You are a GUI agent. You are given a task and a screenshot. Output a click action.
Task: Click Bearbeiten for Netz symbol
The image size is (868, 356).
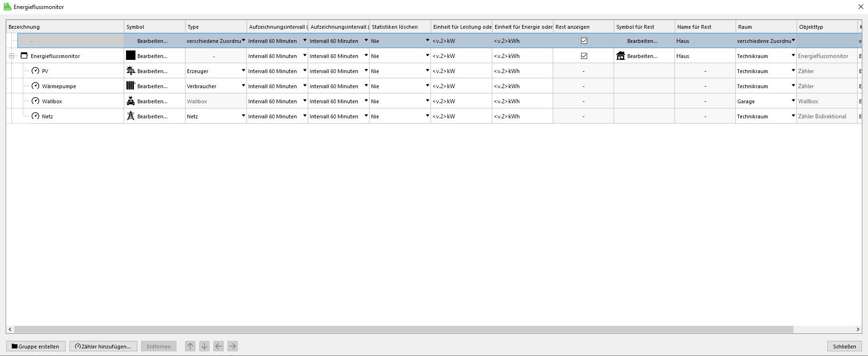click(152, 116)
